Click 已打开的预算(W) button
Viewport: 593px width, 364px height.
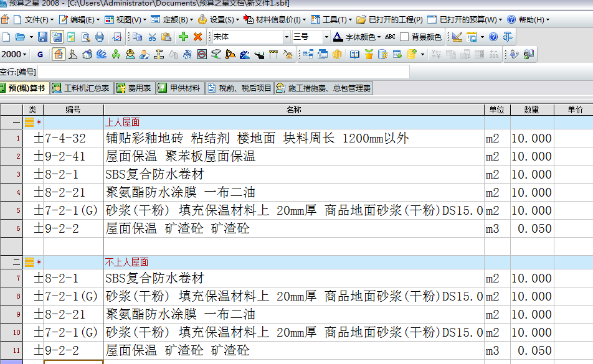point(465,20)
